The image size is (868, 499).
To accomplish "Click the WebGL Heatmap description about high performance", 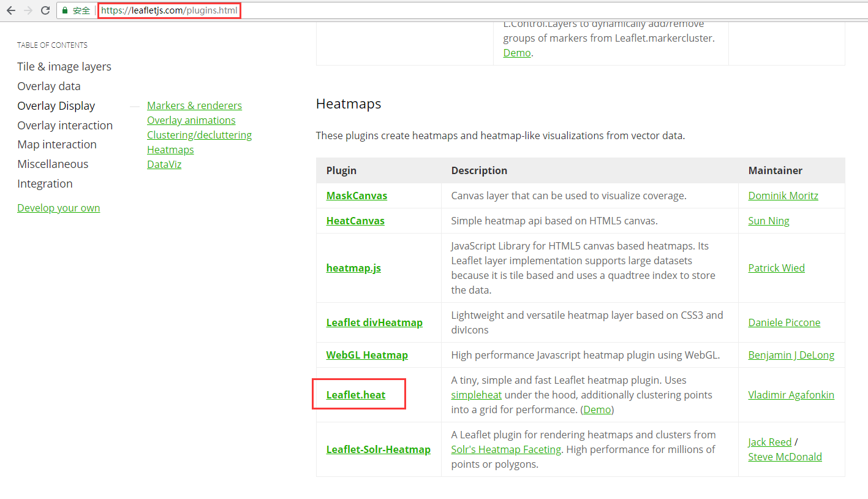I will pos(586,355).
